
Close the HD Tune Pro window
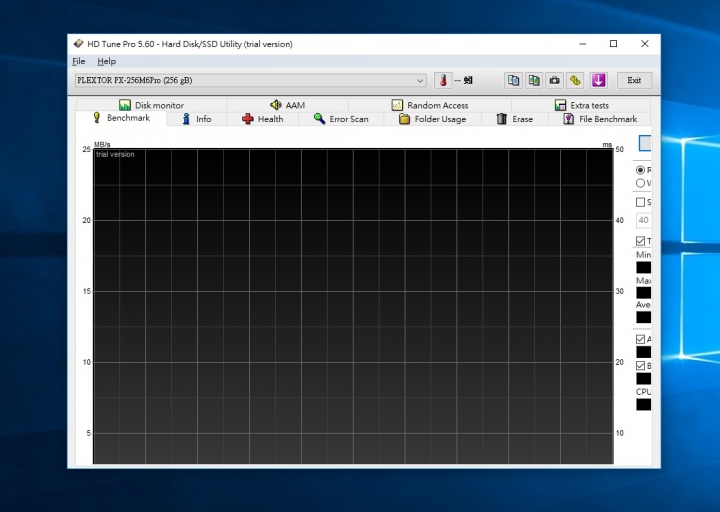pos(645,44)
